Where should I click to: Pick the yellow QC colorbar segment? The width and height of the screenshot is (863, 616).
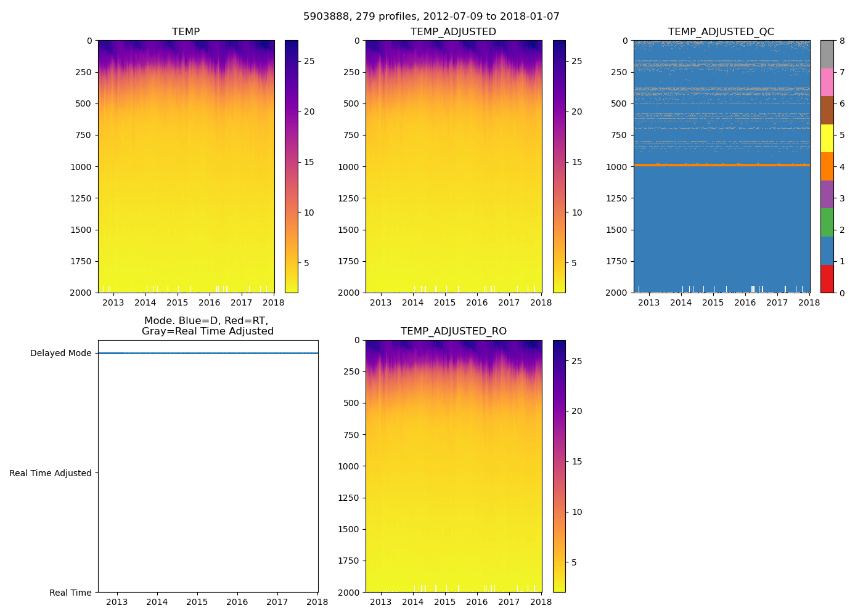pos(827,138)
